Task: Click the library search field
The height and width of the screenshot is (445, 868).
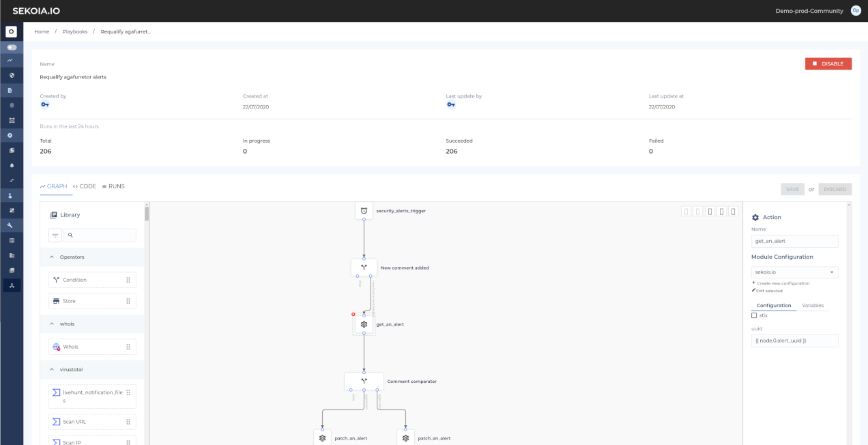Action: (100, 235)
